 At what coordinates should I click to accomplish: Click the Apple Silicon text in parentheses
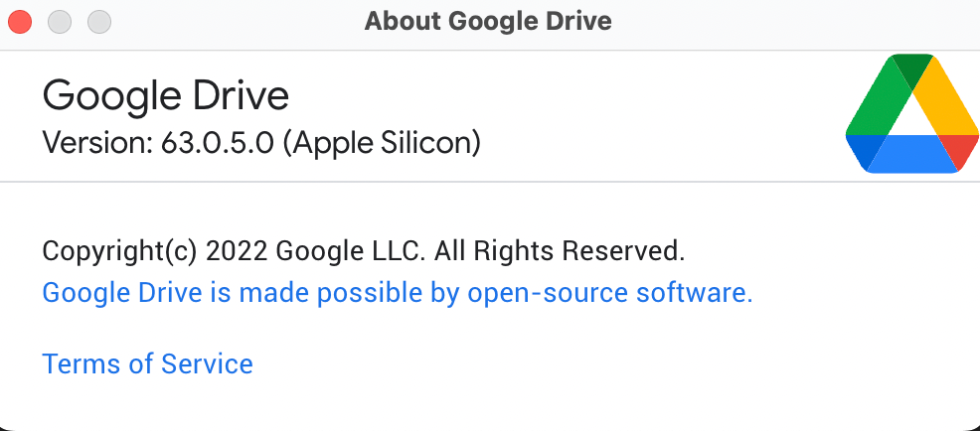tap(382, 144)
